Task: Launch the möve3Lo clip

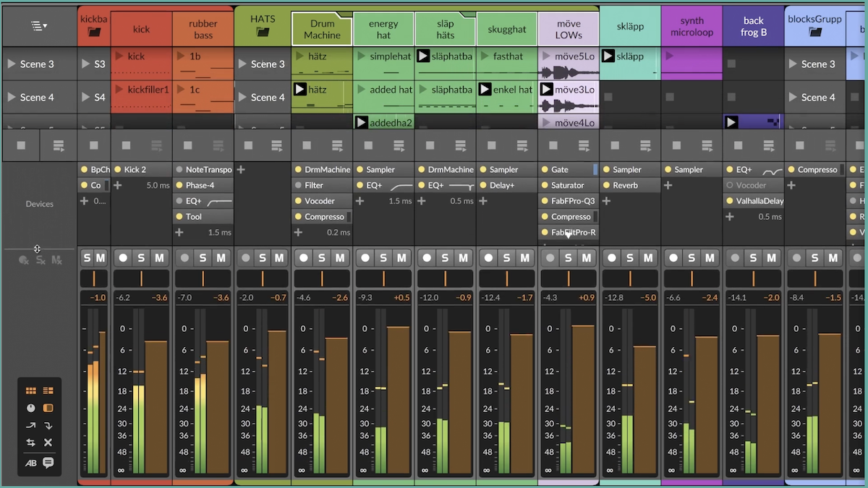Action: (x=547, y=90)
